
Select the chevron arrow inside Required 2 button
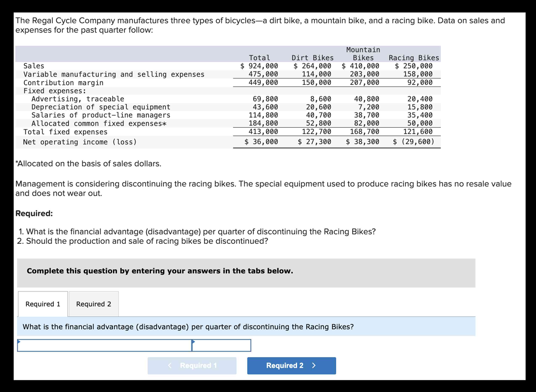[x=314, y=366]
